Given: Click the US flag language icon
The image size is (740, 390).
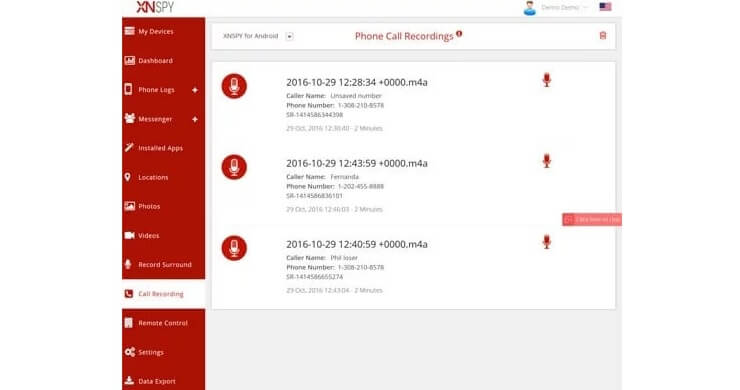Looking at the screenshot, I should (605, 7).
